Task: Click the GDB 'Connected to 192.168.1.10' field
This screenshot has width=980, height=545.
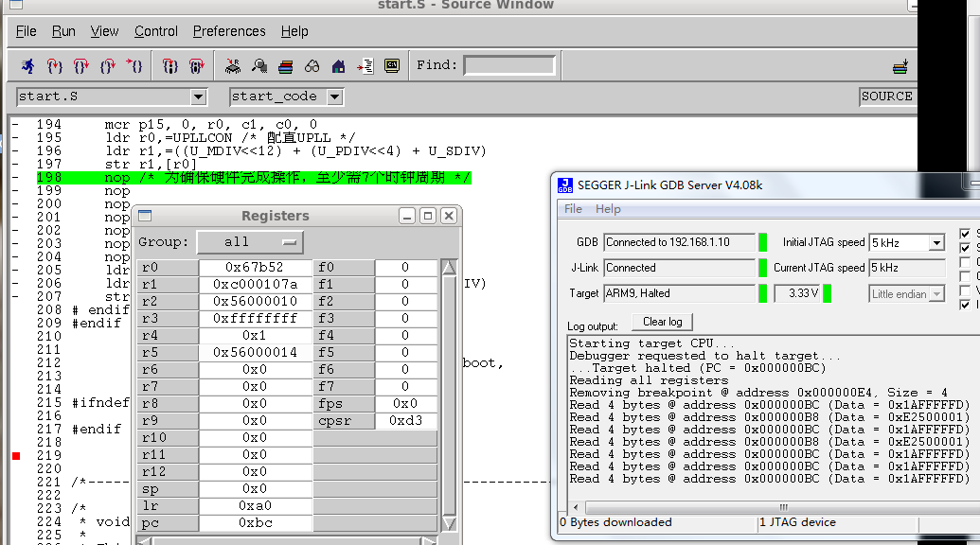Action: (x=680, y=242)
